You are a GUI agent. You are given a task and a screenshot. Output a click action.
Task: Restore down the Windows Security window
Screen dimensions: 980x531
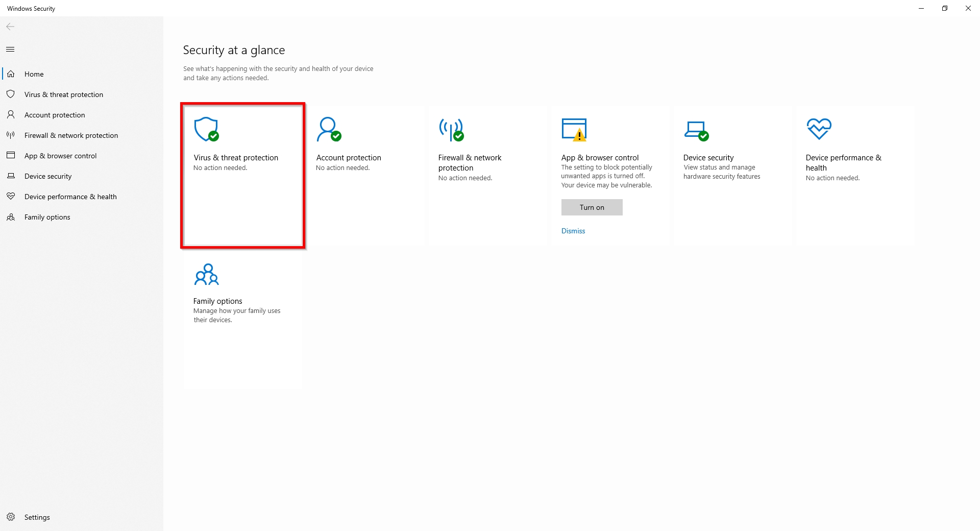[945, 8]
